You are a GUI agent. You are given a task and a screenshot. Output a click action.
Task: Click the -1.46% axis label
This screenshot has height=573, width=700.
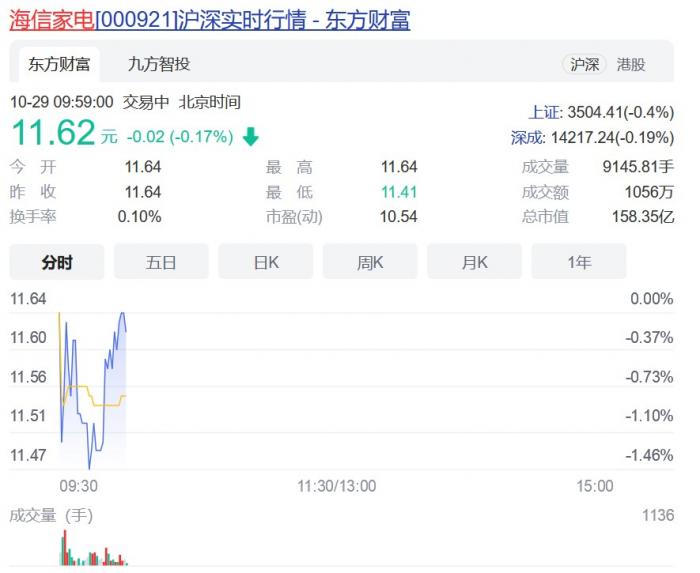coord(649,455)
